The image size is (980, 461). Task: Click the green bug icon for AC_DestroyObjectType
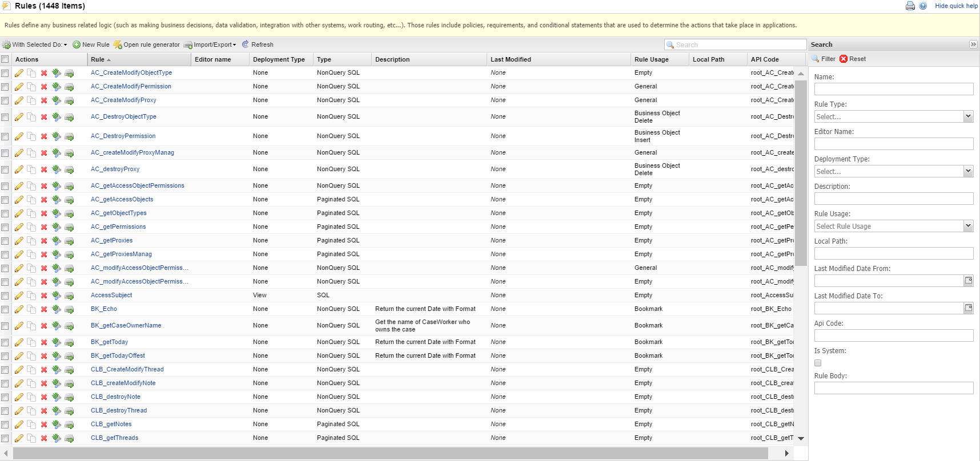57,117
